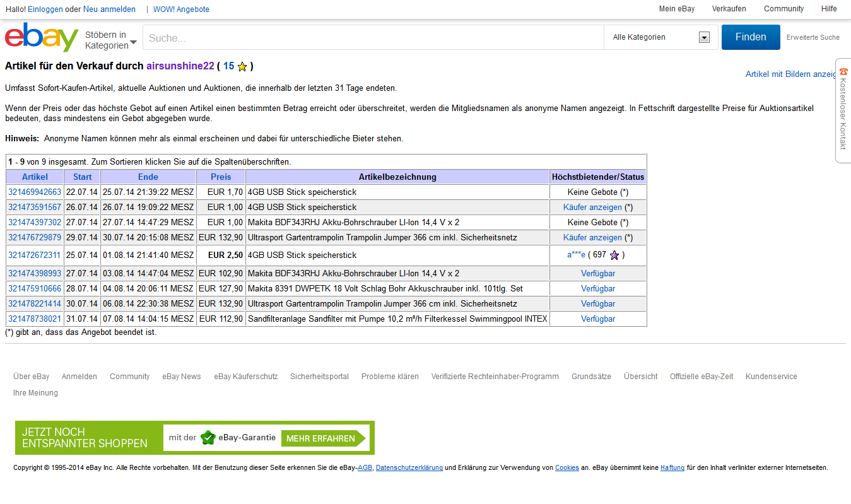Open the Alle Kategorien dropdown
Screen dimensions: 851x504
coord(660,37)
